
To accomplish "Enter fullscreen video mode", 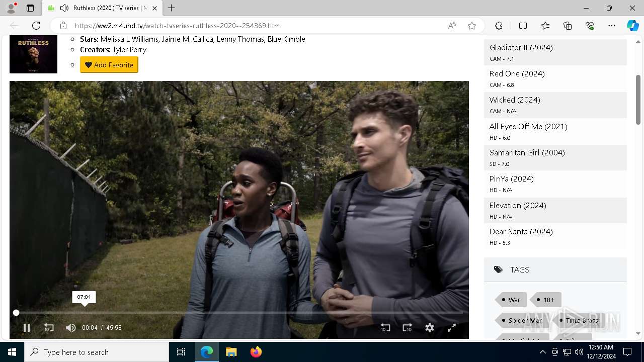I will coord(452,328).
